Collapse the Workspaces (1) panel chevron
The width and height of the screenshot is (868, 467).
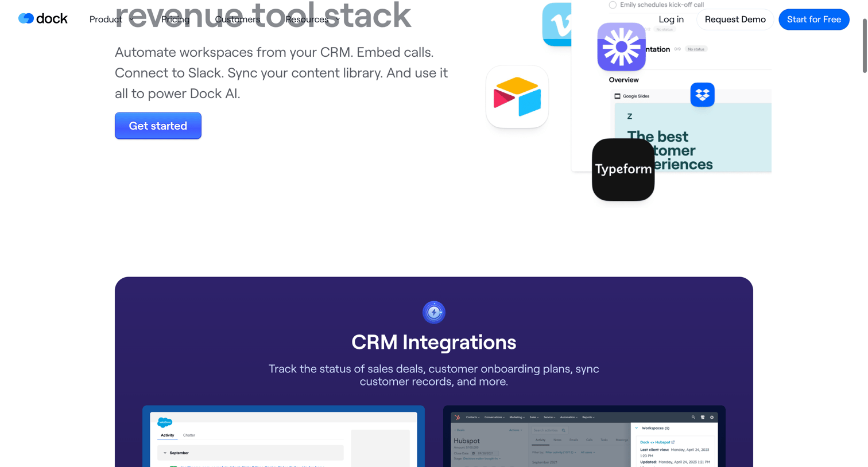click(636, 428)
